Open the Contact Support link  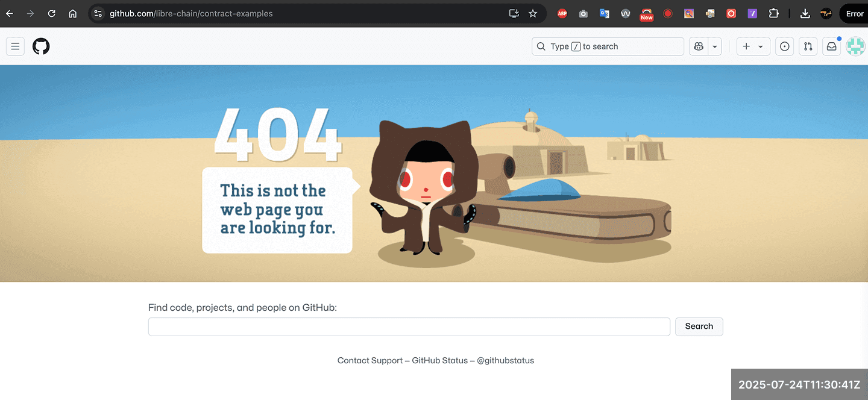(x=370, y=360)
